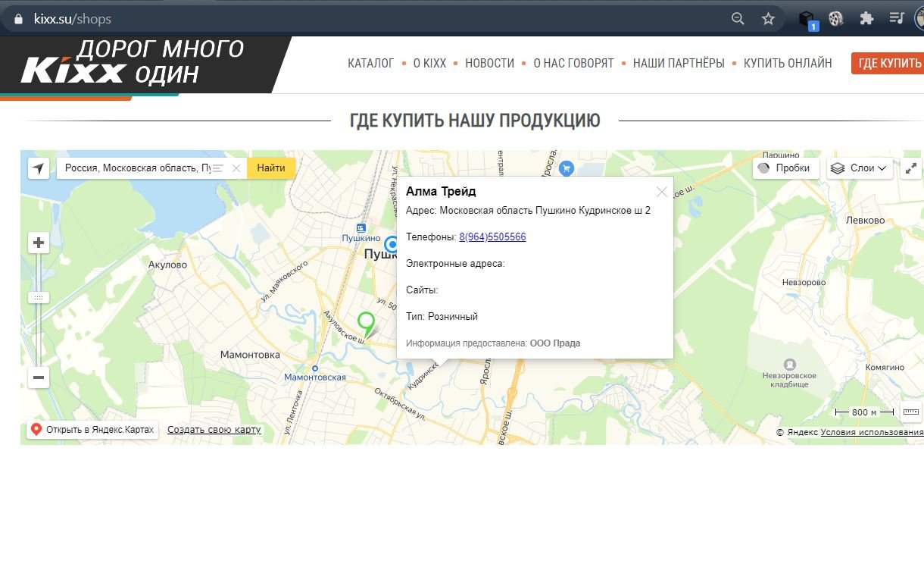Click the browser address bar URL
924x567 pixels.
coord(73,19)
